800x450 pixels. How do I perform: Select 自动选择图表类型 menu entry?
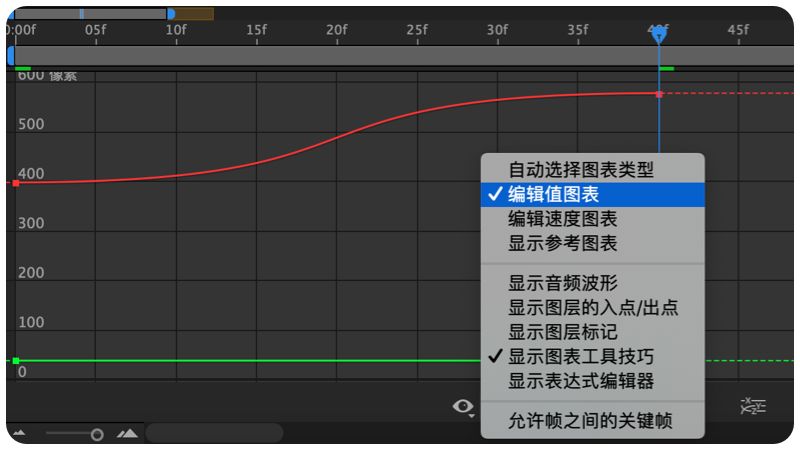(x=592, y=169)
